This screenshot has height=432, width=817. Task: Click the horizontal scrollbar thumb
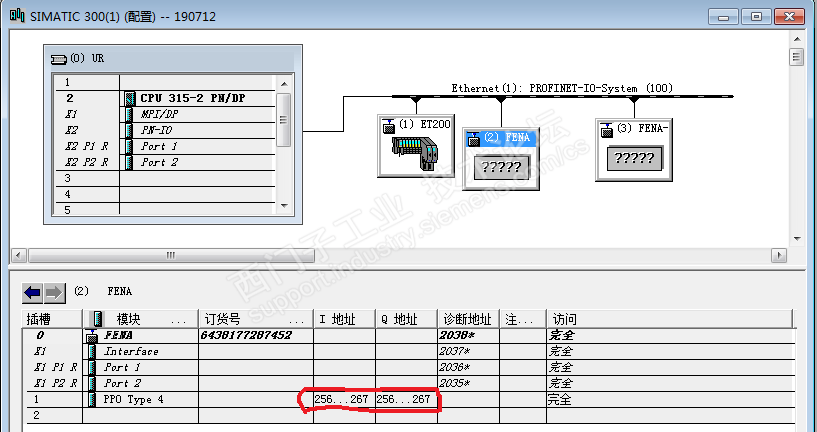pos(171,255)
